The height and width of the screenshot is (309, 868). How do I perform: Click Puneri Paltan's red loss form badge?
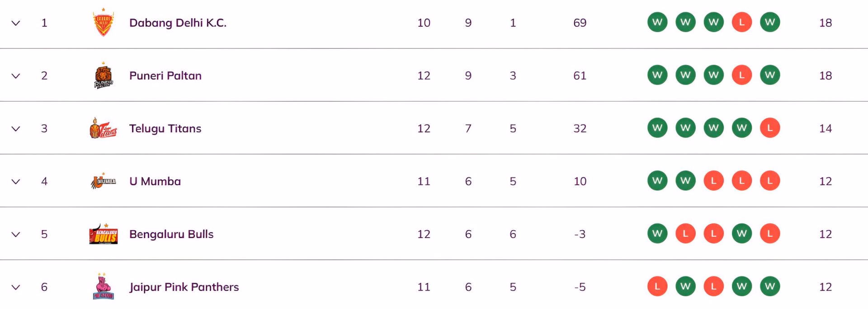pyautogui.click(x=741, y=75)
